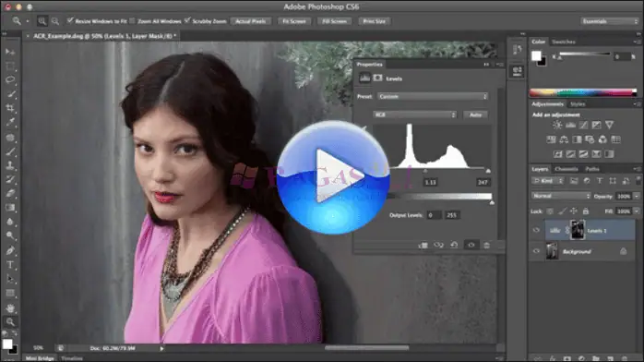This screenshot has height=362, width=644.
Task: Select the Eraser tool
Action: [10, 193]
